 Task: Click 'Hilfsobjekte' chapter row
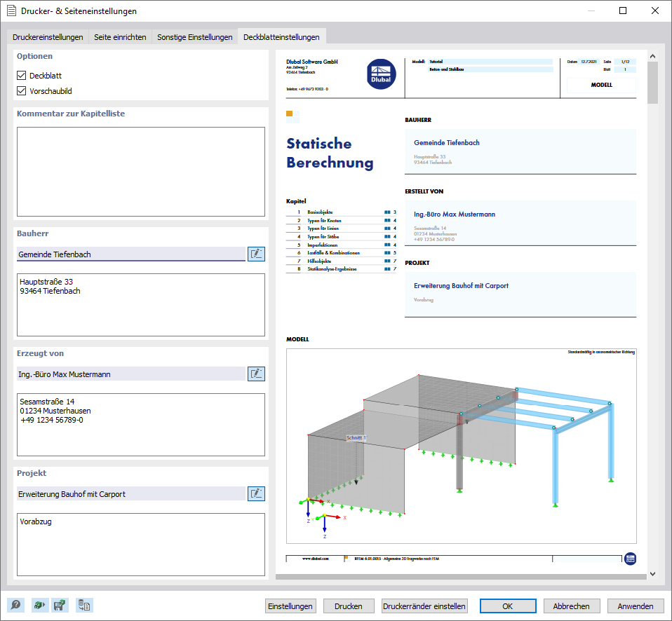coord(341,261)
